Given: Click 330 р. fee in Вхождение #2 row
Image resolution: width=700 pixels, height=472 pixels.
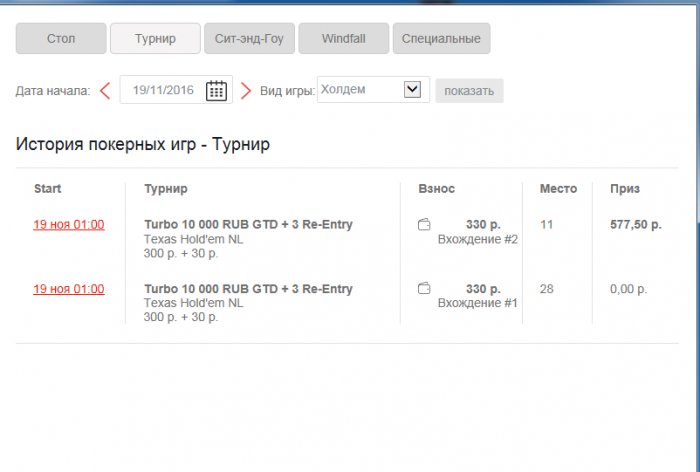Looking at the screenshot, I should [483, 224].
